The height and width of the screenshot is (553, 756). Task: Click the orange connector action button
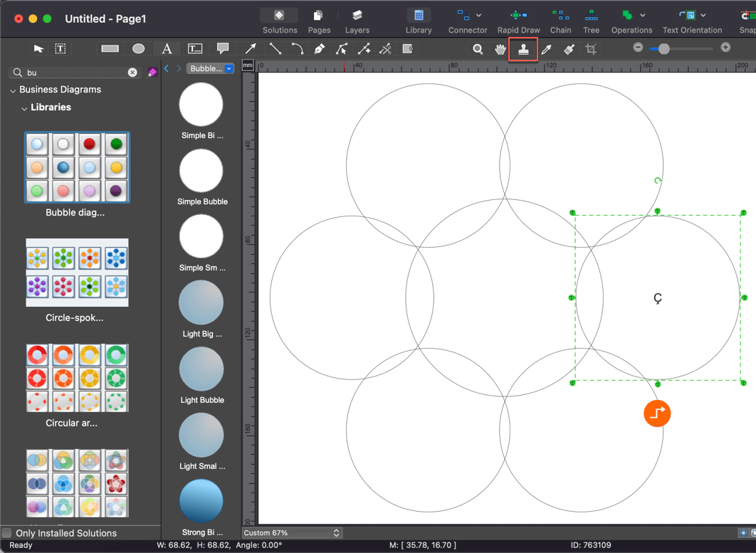click(657, 414)
